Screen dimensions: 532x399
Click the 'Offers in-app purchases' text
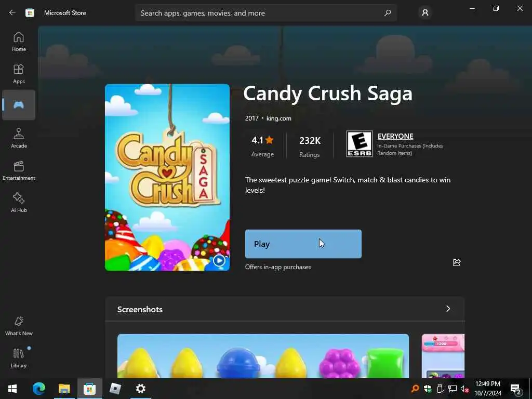(x=278, y=267)
